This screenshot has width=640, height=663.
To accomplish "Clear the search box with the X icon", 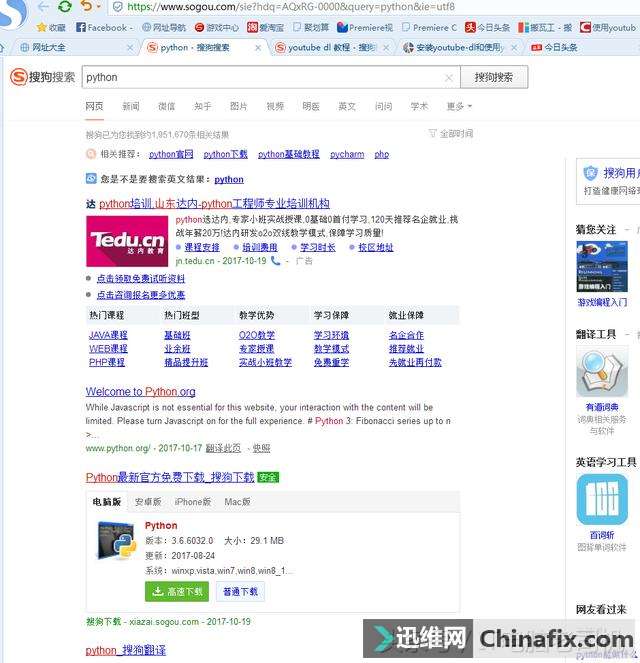I will [449, 78].
